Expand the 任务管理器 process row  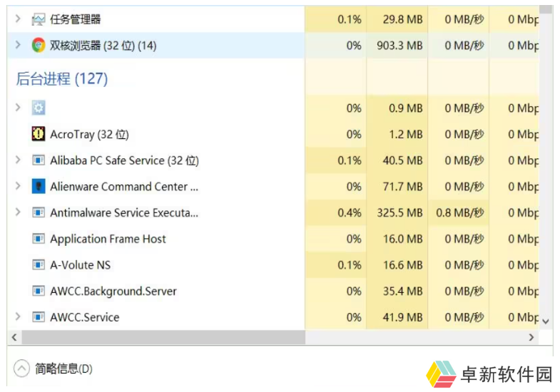pyautogui.click(x=18, y=19)
